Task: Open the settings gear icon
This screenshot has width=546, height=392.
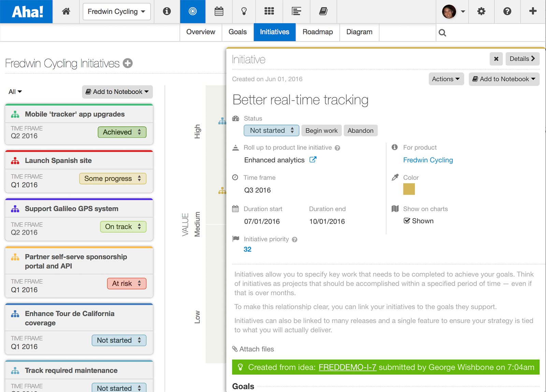Action: [481, 11]
